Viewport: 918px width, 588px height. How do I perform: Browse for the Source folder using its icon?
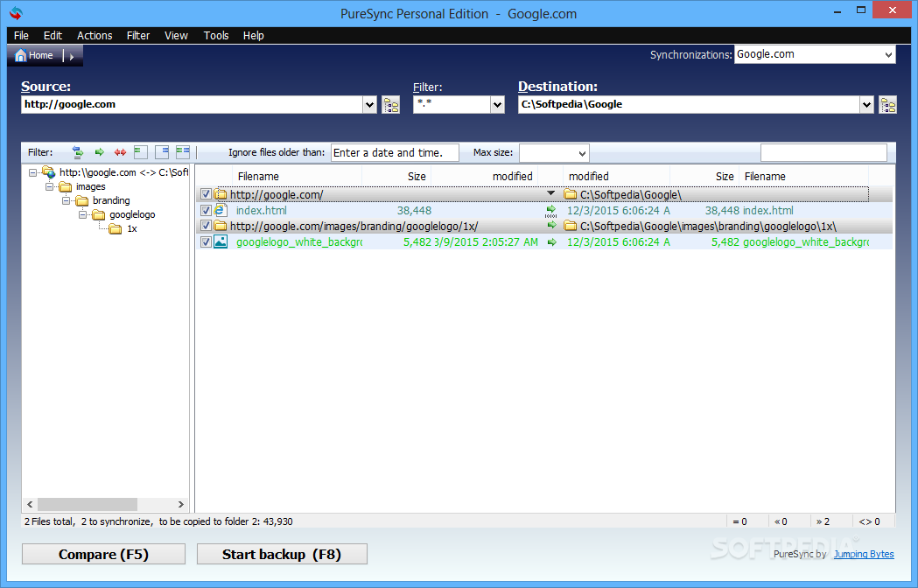point(390,105)
